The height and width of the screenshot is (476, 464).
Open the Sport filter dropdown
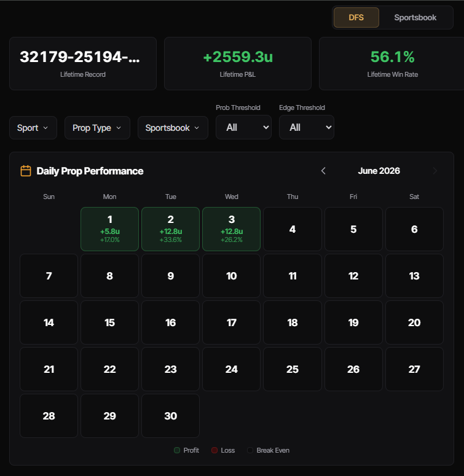33,128
